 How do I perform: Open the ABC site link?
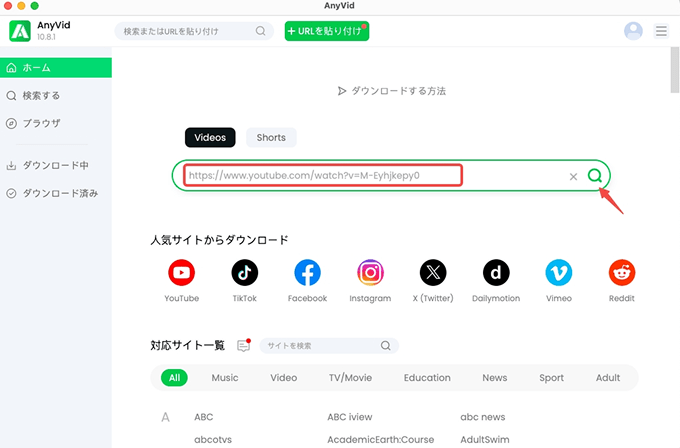pyautogui.click(x=204, y=417)
